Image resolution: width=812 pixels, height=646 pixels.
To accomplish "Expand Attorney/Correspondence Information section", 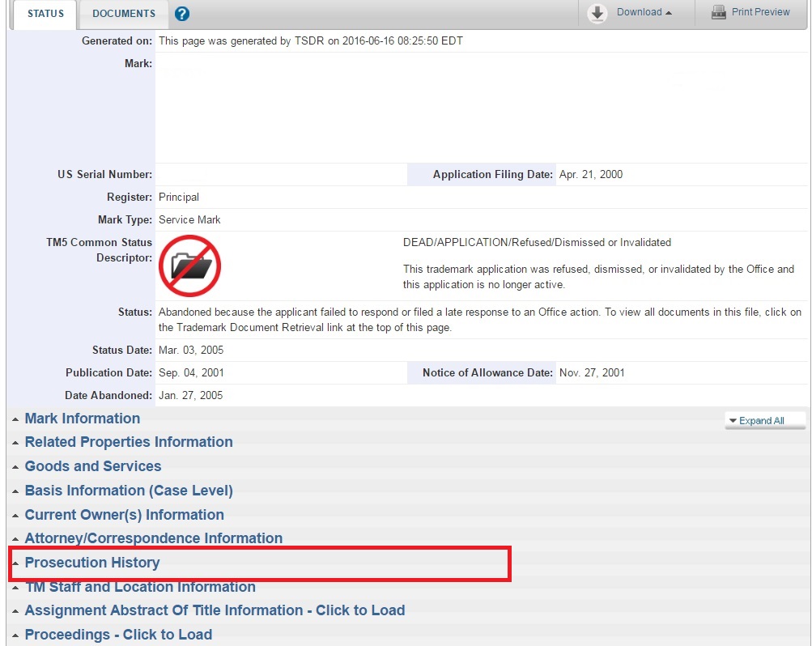I will pyautogui.click(x=154, y=538).
